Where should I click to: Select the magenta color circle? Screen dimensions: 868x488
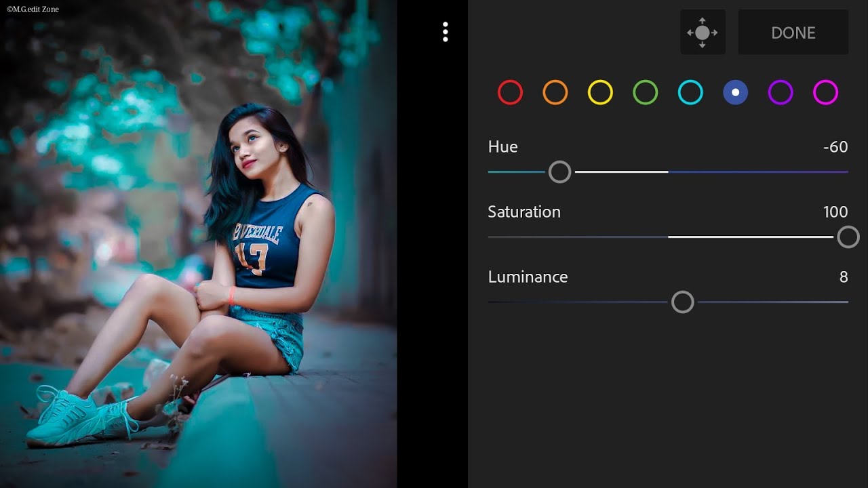[x=825, y=92]
